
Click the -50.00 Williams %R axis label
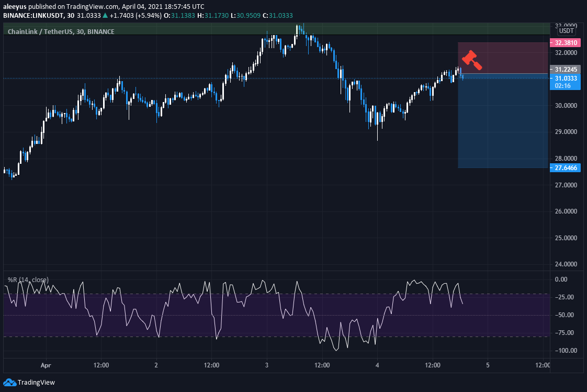564,315
